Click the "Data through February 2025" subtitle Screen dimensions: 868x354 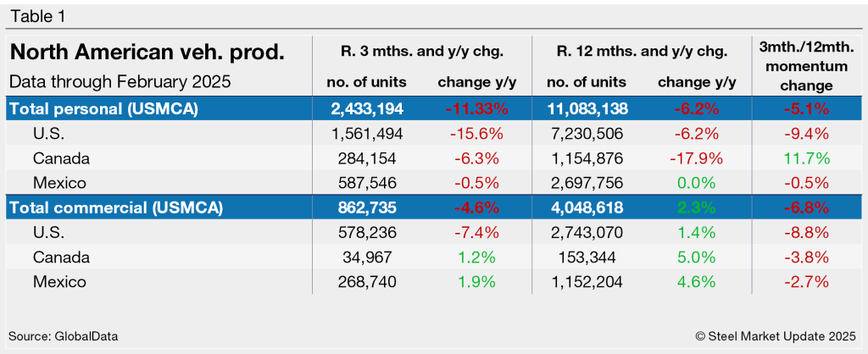(120, 83)
